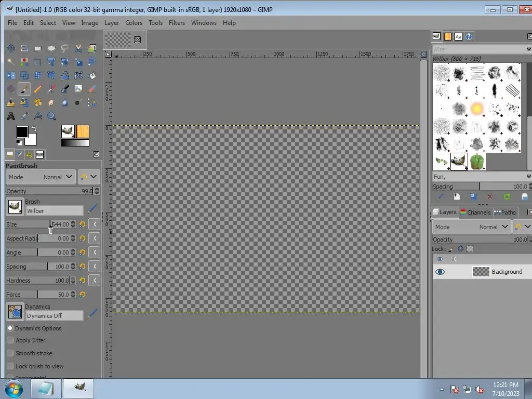Select the Ellipse Select tool

[x=51, y=48]
